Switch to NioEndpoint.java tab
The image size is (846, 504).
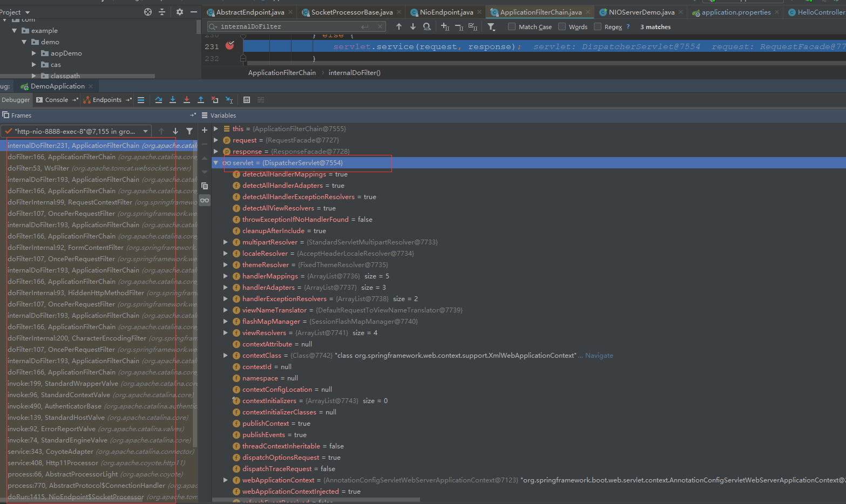click(446, 12)
